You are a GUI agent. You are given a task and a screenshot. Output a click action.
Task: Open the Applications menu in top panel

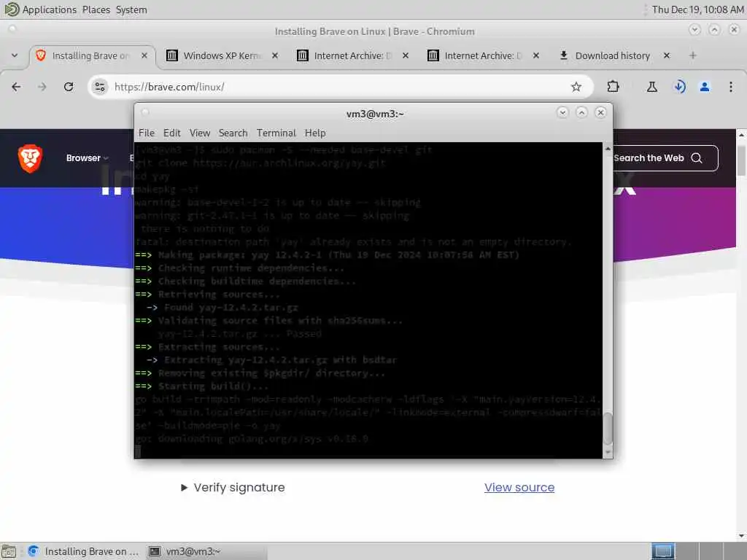click(x=49, y=9)
